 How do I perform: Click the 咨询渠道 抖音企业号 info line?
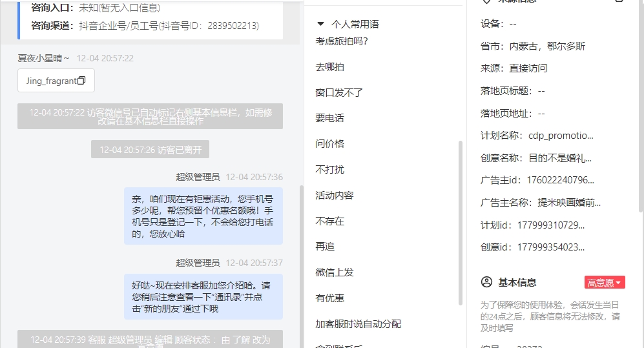(x=145, y=26)
